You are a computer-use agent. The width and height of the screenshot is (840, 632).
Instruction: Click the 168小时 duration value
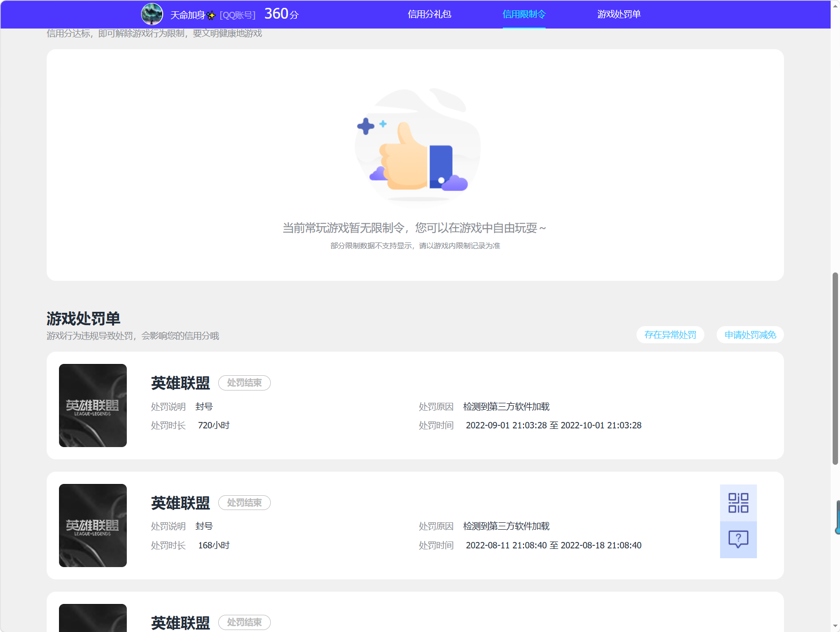[x=214, y=545]
